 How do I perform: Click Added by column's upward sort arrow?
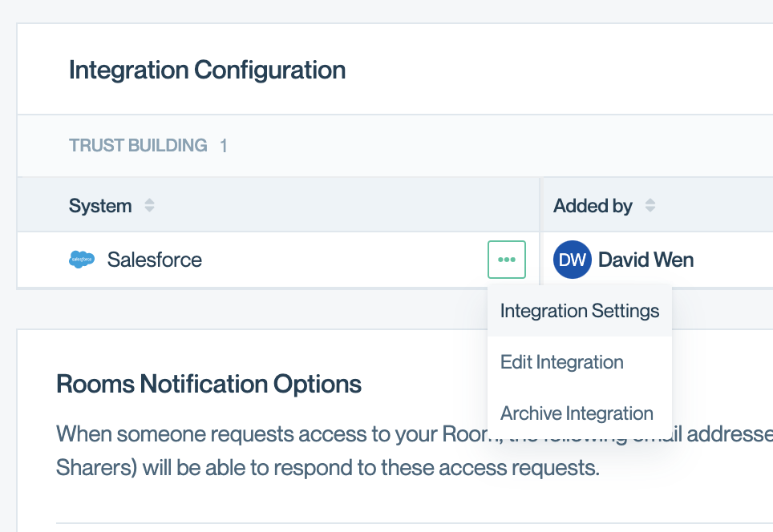650,201
